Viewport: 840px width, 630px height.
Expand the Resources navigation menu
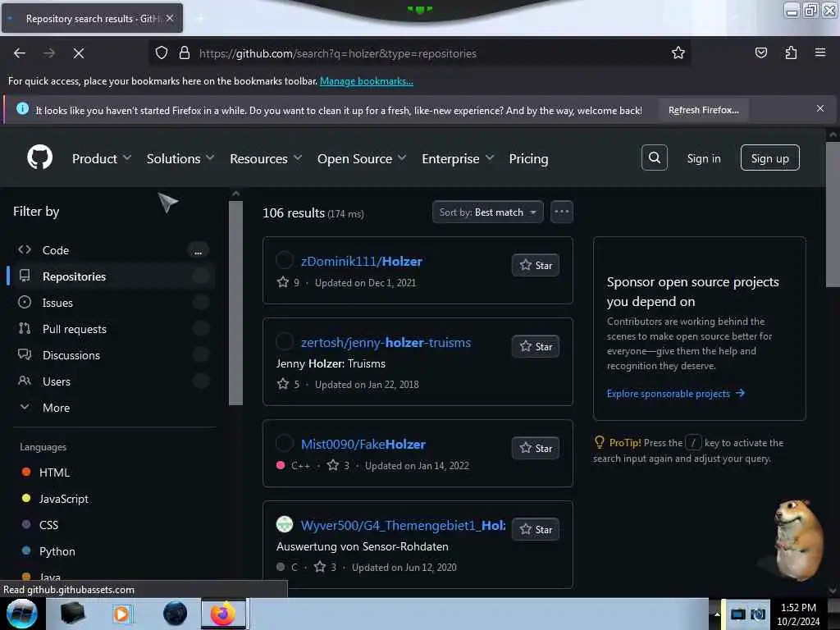266,158
